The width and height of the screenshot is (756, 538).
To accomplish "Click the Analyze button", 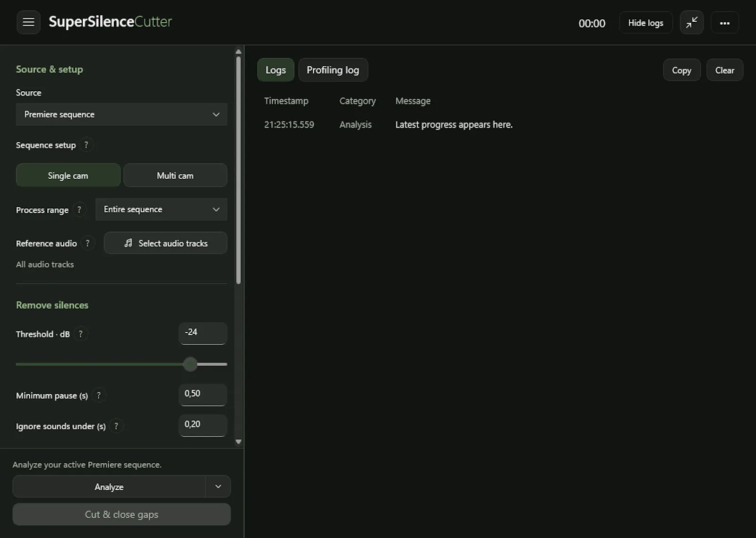I will pos(109,486).
